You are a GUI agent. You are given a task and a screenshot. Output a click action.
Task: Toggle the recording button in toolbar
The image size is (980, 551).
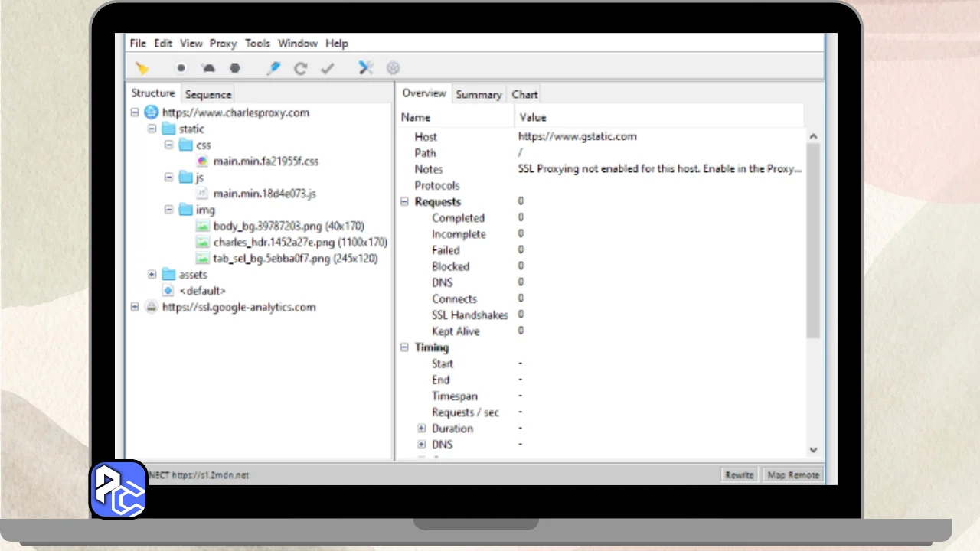pos(181,68)
